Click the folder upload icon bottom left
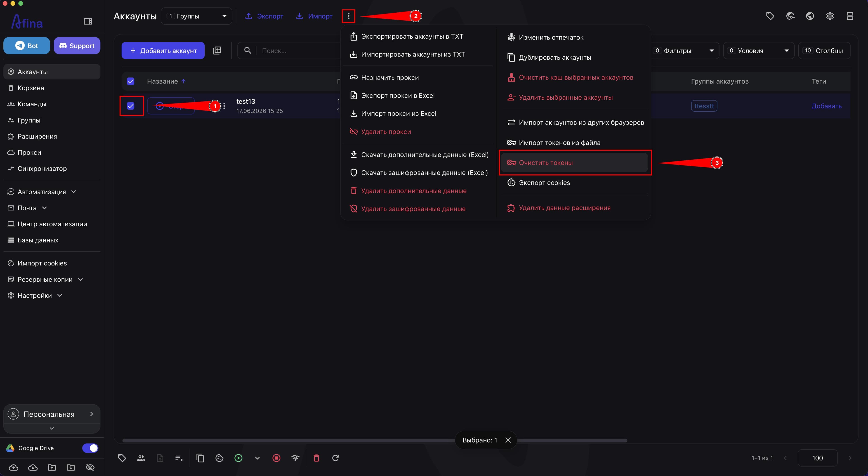868x476 pixels. pos(52,467)
